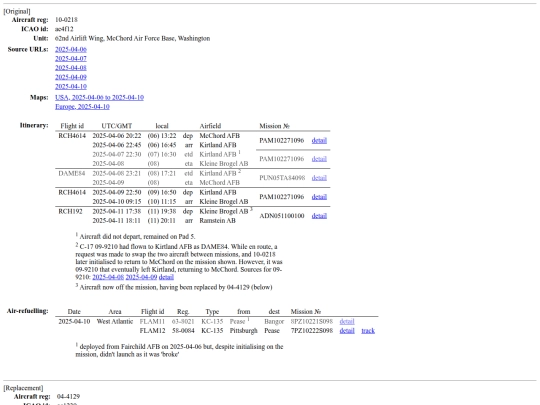This screenshot has height=405, width=540.
Task: Select replacement aircraft reg 04-4129
Action: pyautogui.click(x=68, y=396)
